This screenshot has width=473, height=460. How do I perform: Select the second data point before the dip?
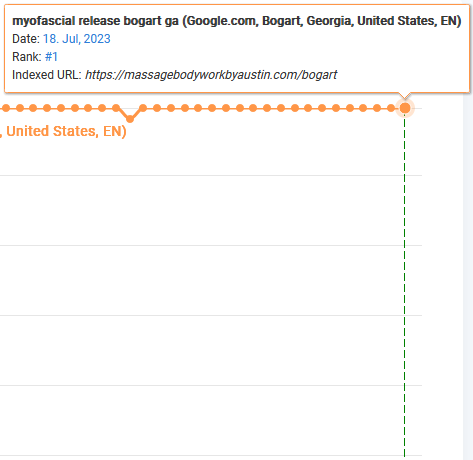(x=102, y=108)
